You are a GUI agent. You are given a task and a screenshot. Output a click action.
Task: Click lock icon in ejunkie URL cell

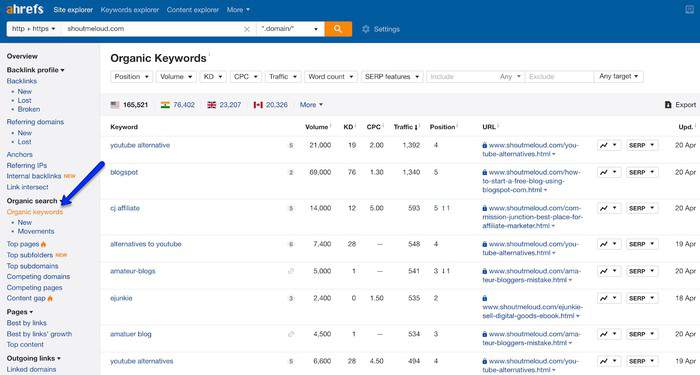click(485, 298)
